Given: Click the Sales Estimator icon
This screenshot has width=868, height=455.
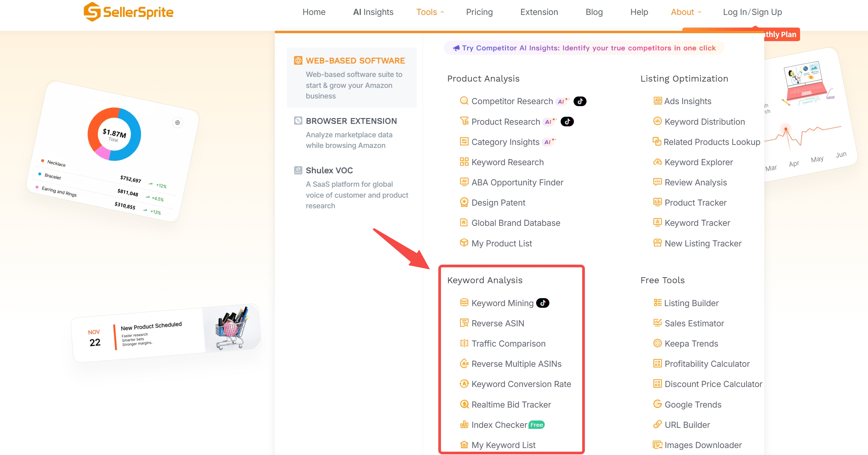Looking at the screenshot, I should pyautogui.click(x=657, y=323).
